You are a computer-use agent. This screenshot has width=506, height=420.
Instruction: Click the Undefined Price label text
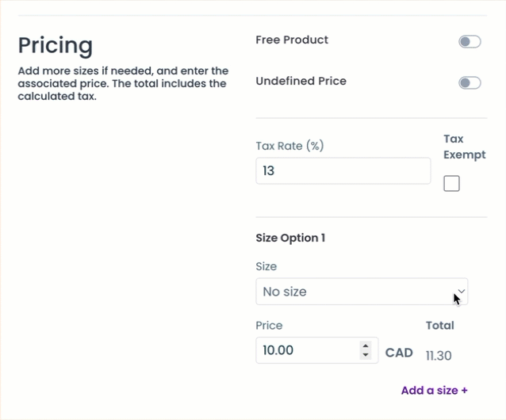(301, 81)
